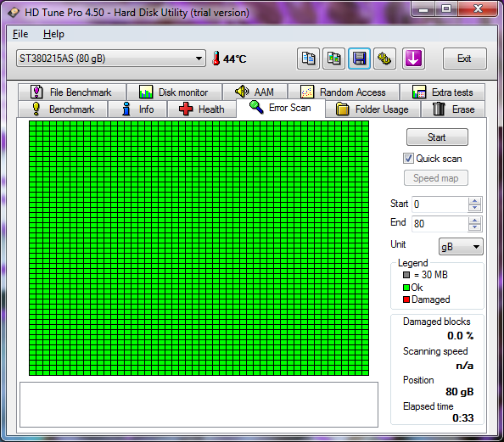Click the Start scan button

pyautogui.click(x=437, y=137)
